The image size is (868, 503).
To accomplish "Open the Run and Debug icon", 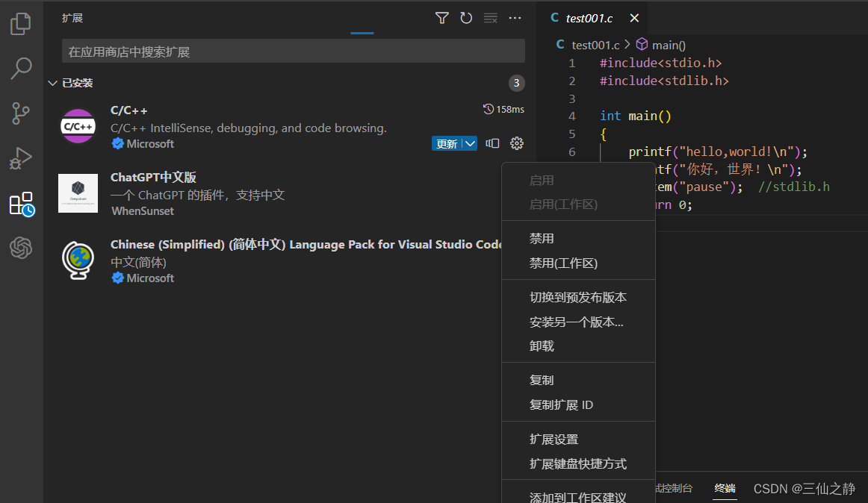I will coord(21,158).
